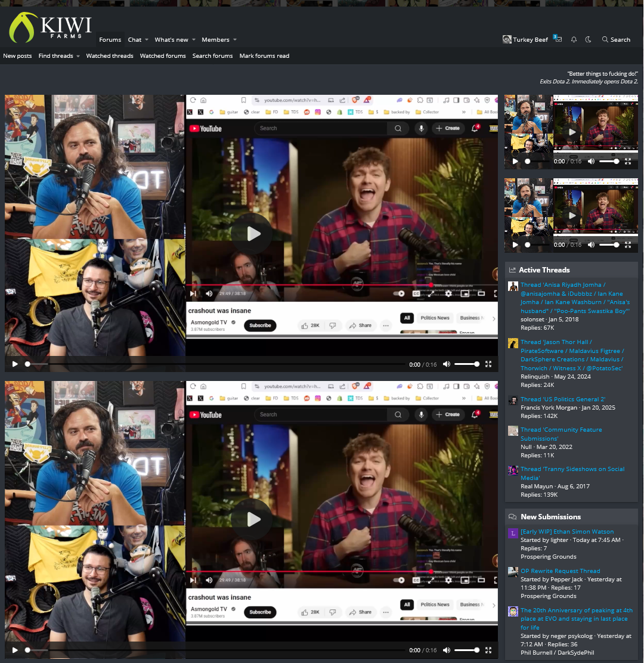Enter fullscreen on the top main video
644x663 pixels.
pyautogui.click(x=488, y=364)
